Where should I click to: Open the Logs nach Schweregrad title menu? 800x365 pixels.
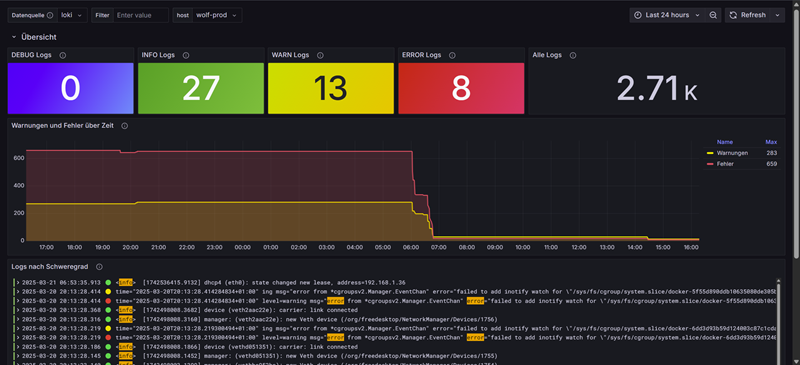tap(50, 266)
